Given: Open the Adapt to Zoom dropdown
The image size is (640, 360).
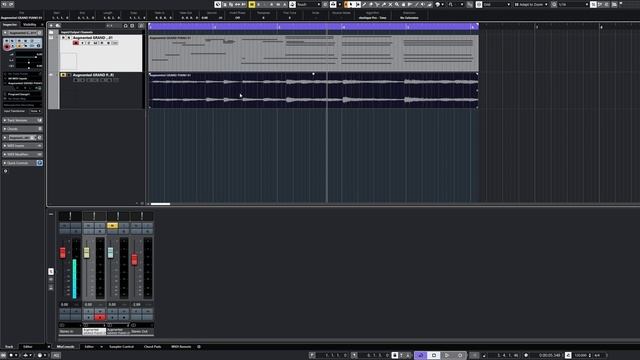Looking at the screenshot, I should coord(531,4).
